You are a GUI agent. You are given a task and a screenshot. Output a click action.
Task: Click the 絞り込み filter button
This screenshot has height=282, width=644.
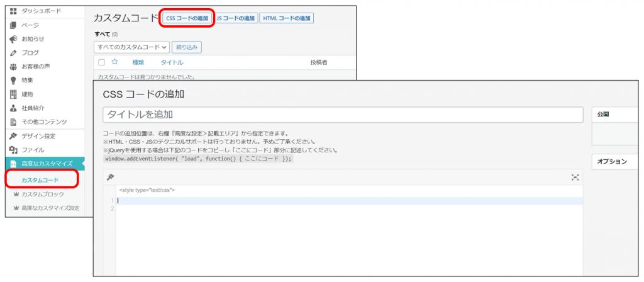pos(187,47)
